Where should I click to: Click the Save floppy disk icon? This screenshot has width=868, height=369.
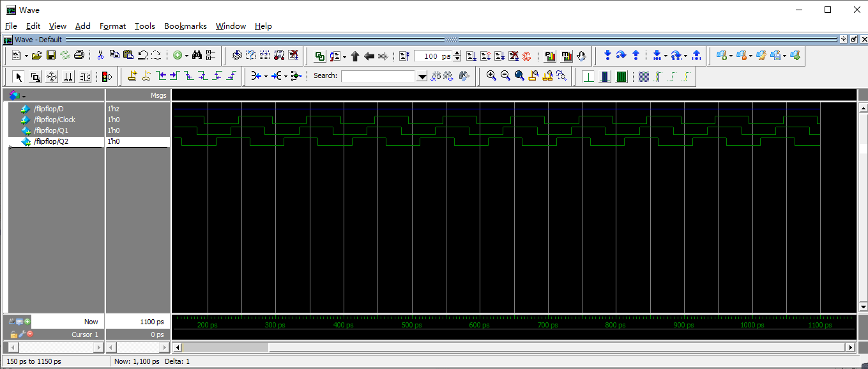(x=51, y=56)
